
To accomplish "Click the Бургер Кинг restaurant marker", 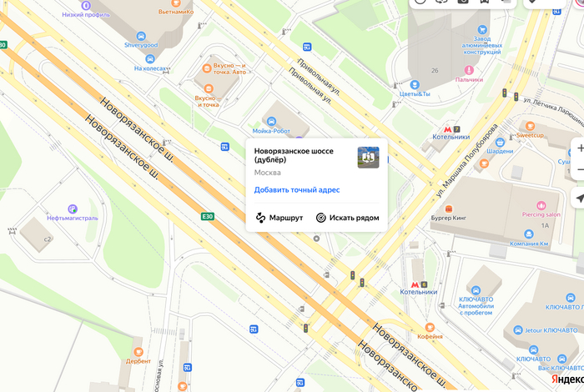I will click(449, 209).
